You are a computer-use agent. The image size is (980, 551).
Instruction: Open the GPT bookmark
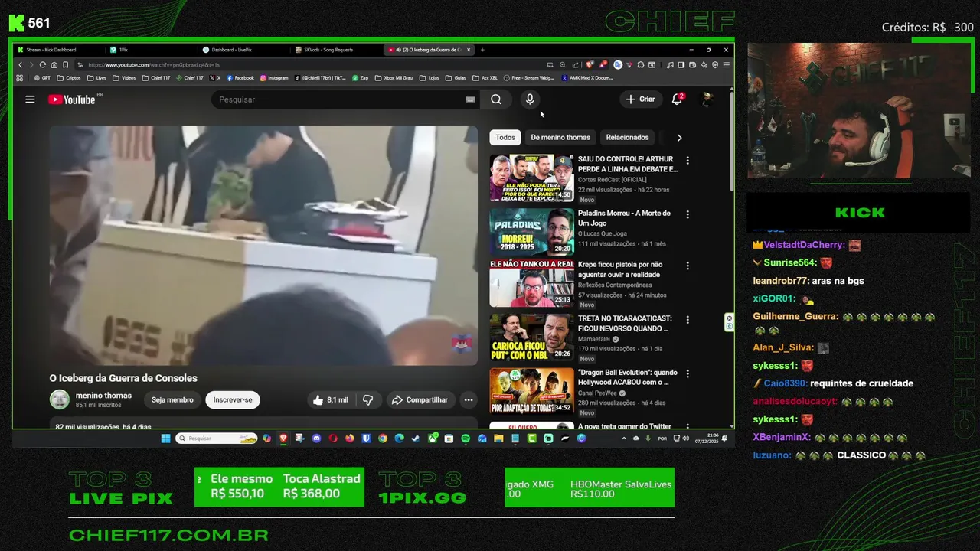pyautogui.click(x=44, y=78)
